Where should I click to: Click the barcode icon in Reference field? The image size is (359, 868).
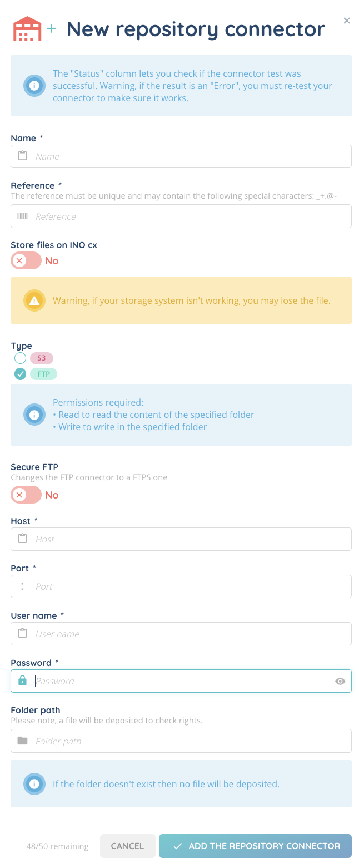(23, 216)
